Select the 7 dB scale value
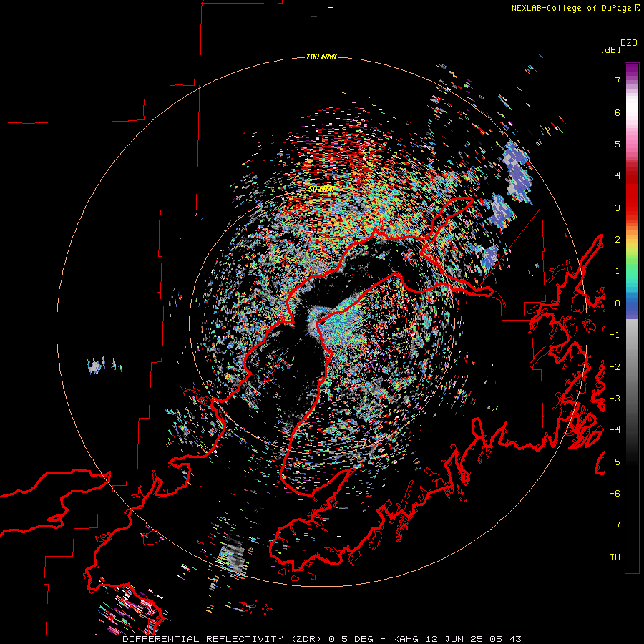This screenshot has width=644, height=644. 618,80
